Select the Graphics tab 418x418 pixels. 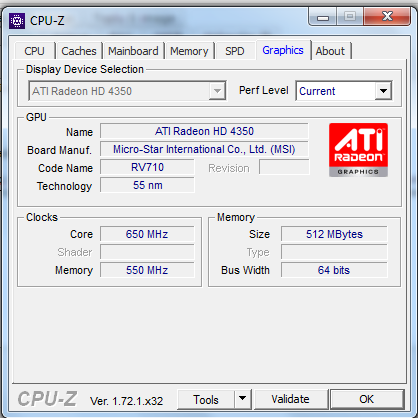click(283, 50)
